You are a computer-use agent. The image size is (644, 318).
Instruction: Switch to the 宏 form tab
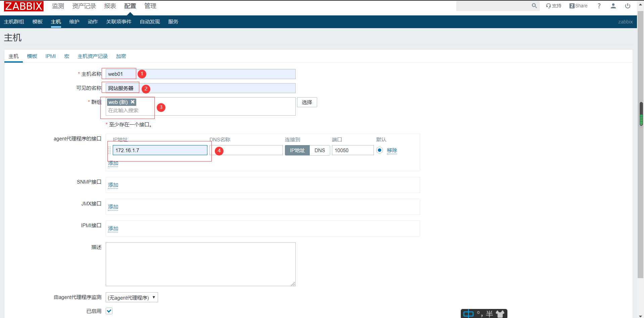tap(67, 56)
